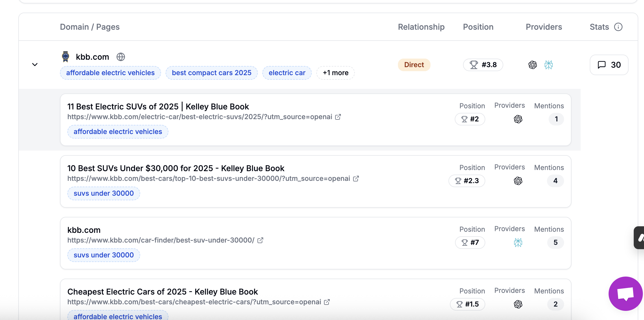644x320 pixels.
Task: Click the #2 position badge
Action: [470, 119]
